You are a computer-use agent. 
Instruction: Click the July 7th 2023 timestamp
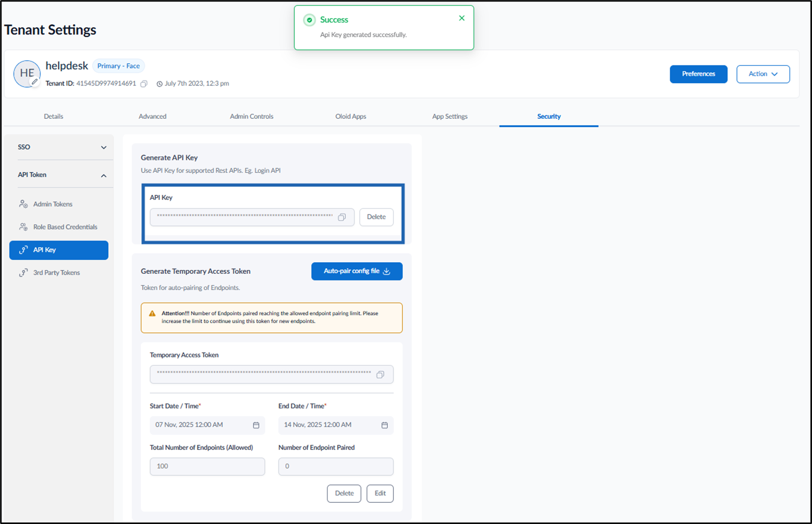[197, 84]
